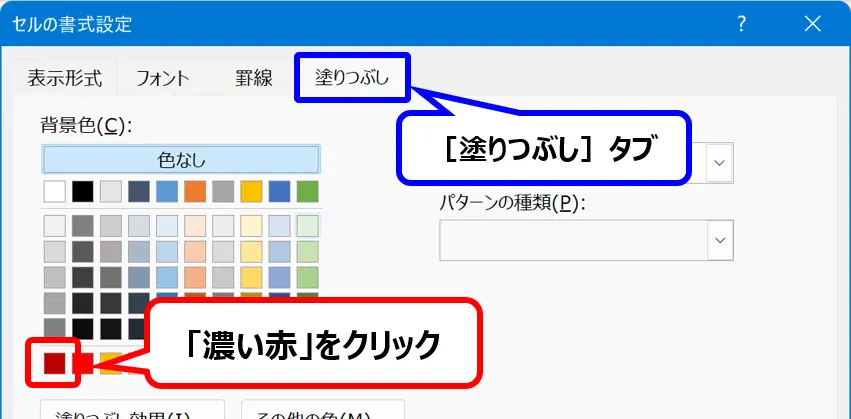Click the 色なし button

click(x=181, y=160)
